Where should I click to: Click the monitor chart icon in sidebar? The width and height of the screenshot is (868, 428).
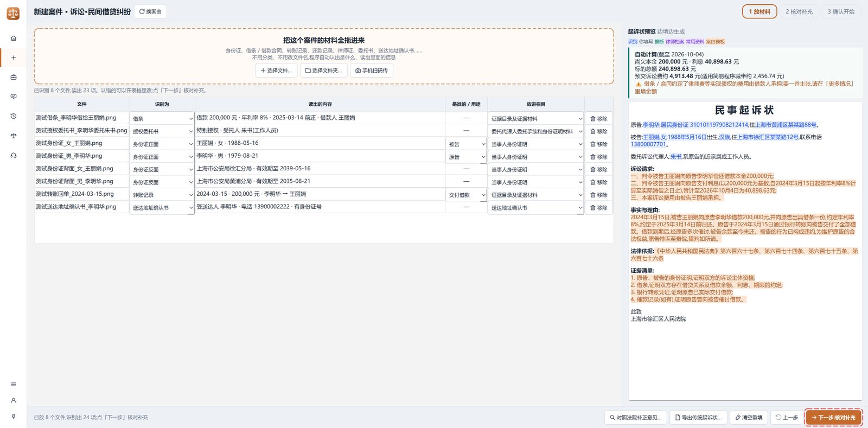pyautogui.click(x=14, y=97)
